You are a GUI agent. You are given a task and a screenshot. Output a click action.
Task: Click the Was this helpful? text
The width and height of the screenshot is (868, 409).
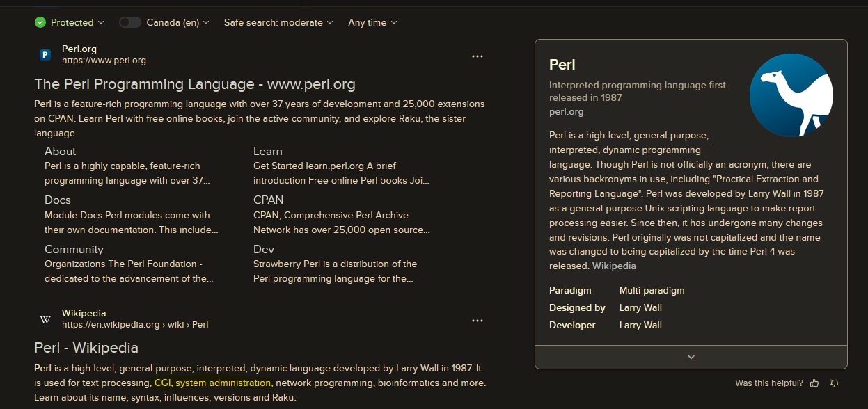(769, 383)
